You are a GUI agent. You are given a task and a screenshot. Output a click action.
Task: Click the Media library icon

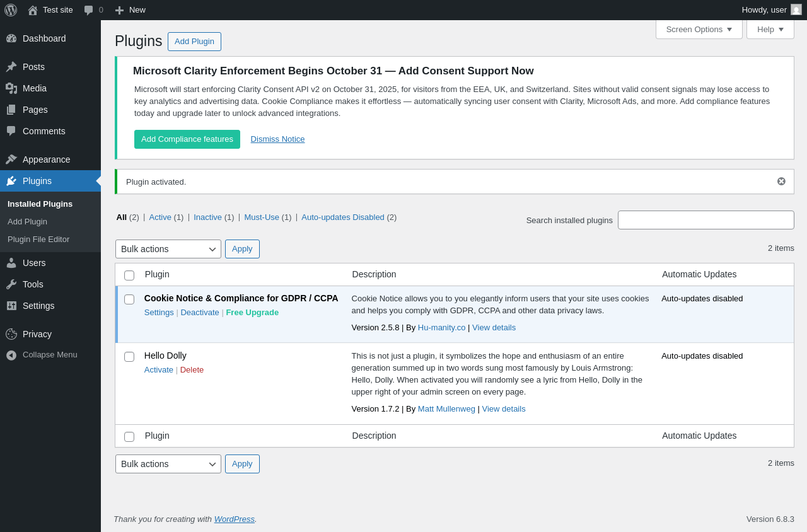click(x=11, y=88)
